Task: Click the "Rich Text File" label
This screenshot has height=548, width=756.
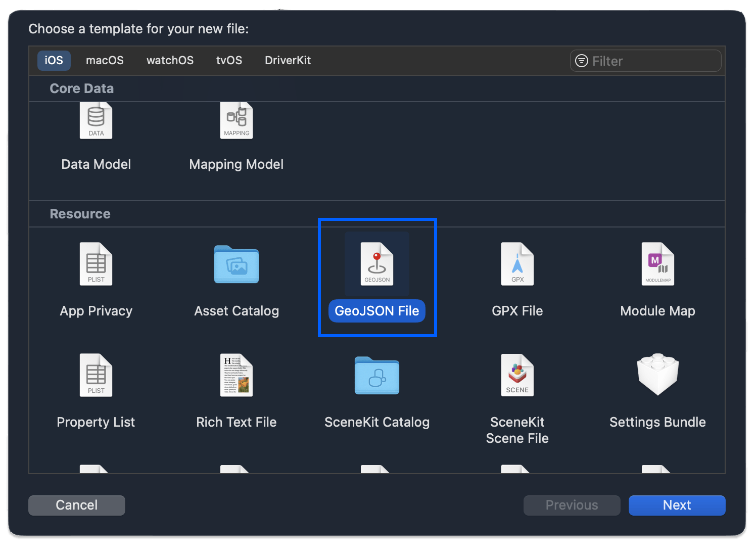Action: point(237,422)
